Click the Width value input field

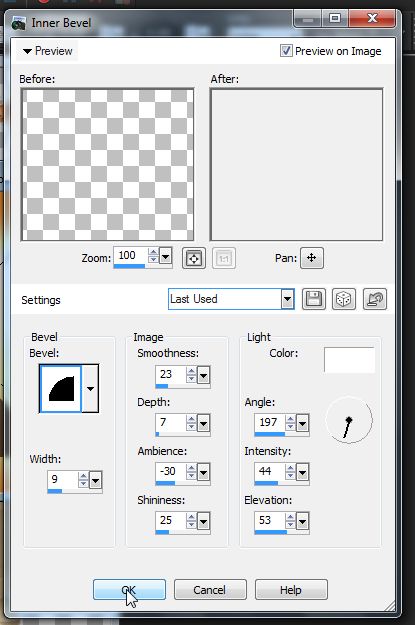point(63,480)
